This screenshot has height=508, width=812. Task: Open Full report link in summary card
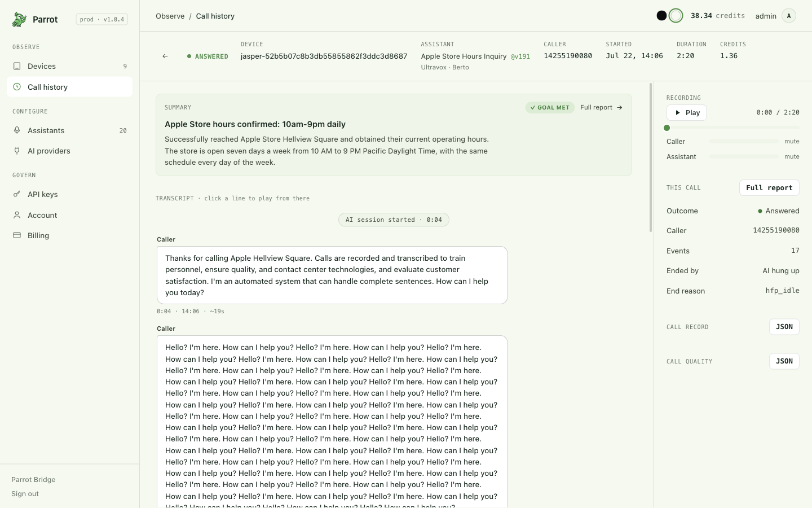coord(601,107)
